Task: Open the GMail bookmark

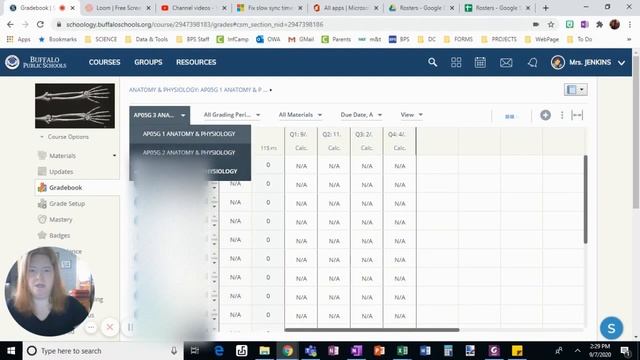Action: 301,39
